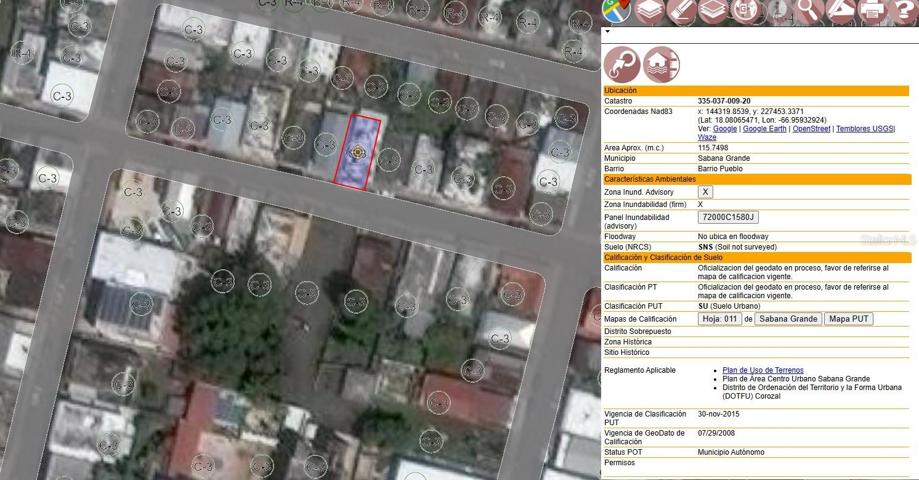The width and height of the screenshot is (919, 480).
Task: Expand the small black dropdown arrow
Action: 607,32
